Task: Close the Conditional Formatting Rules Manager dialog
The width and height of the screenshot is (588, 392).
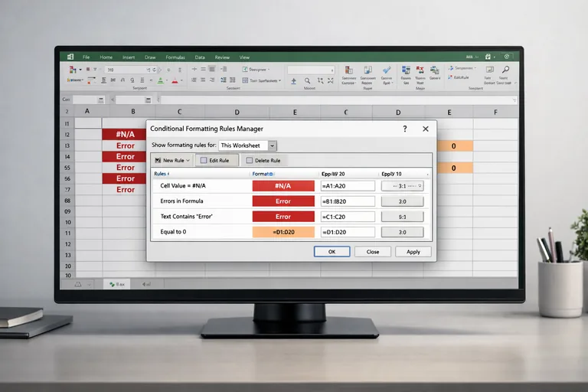Action: 425,129
